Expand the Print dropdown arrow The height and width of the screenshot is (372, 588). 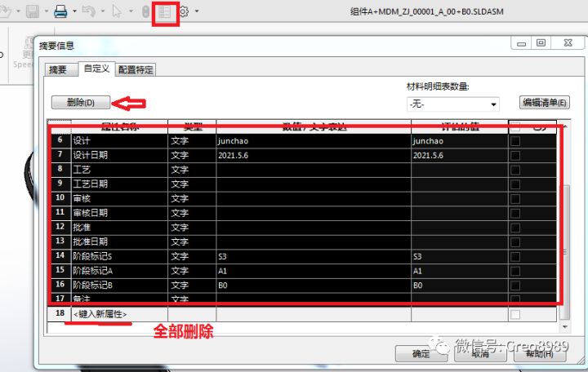click(x=74, y=11)
